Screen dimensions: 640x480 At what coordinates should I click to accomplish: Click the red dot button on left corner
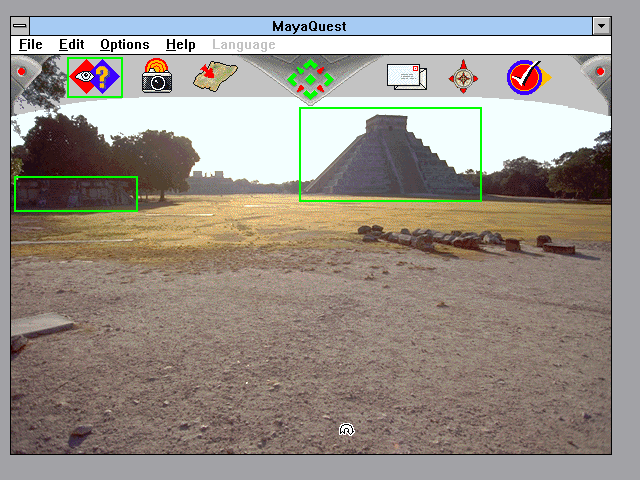tap(22, 71)
